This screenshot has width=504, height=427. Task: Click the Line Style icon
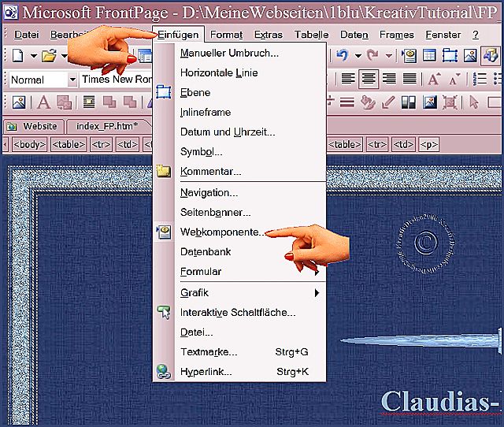[347, 102]
